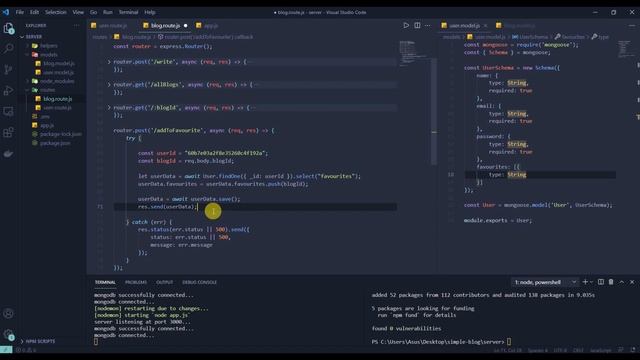Open the right editor group More Actions menu
This screenshot has height=360, width=640.
click(631, 25)
